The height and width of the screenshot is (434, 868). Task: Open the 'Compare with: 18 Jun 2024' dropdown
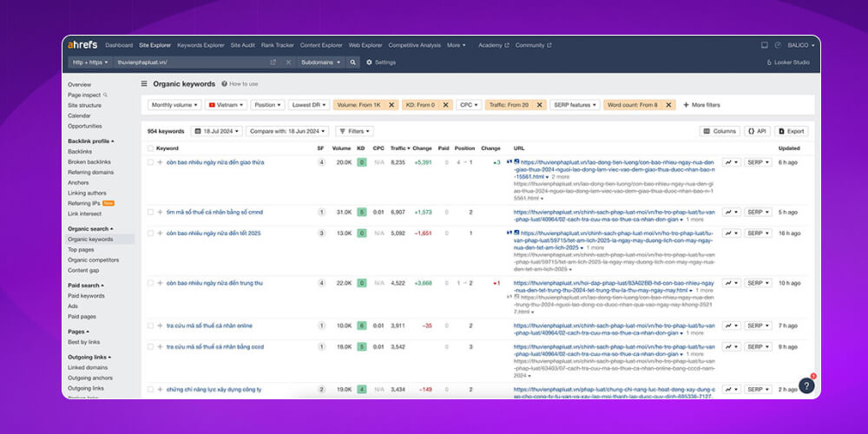(x=287, y=131)
